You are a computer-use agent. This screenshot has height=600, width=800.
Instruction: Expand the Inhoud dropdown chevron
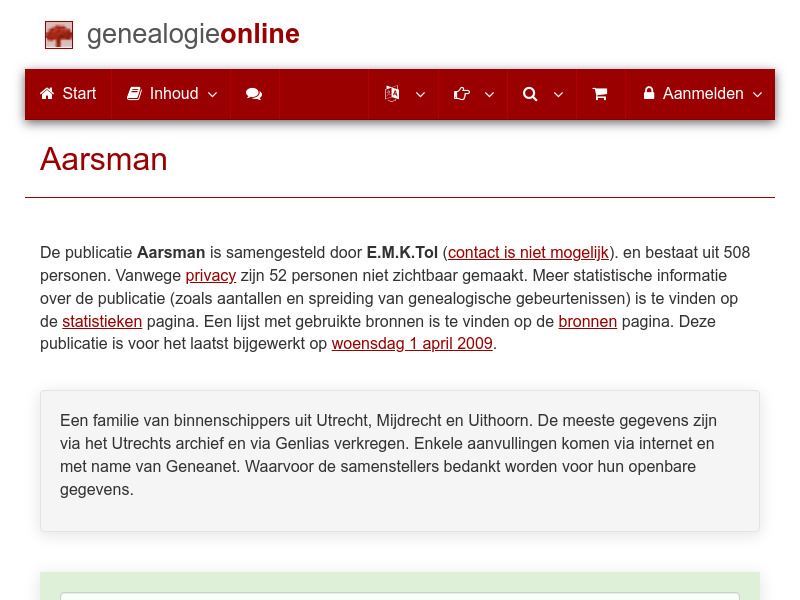point(212,96)
